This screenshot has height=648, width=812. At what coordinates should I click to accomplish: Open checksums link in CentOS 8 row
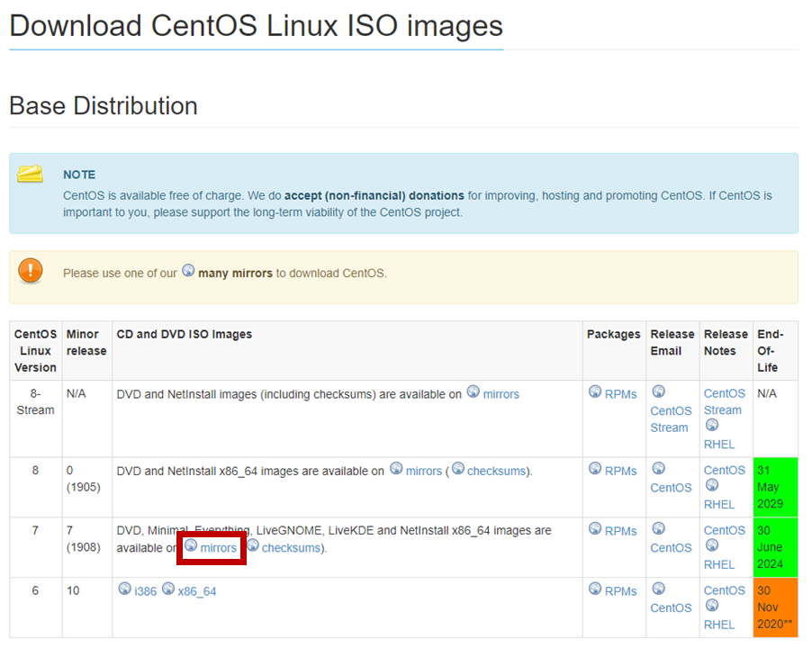coord(497,472)
